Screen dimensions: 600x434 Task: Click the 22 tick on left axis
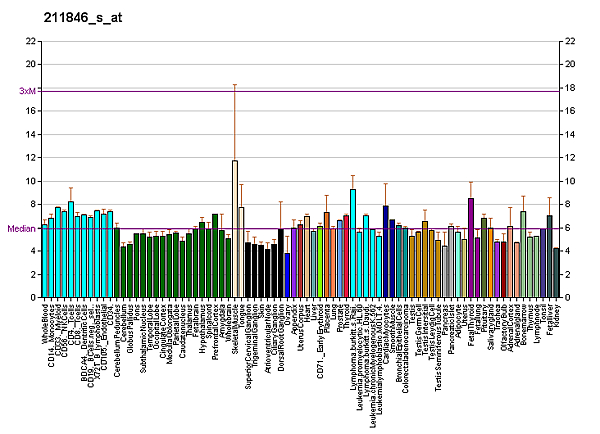point(32,41)
